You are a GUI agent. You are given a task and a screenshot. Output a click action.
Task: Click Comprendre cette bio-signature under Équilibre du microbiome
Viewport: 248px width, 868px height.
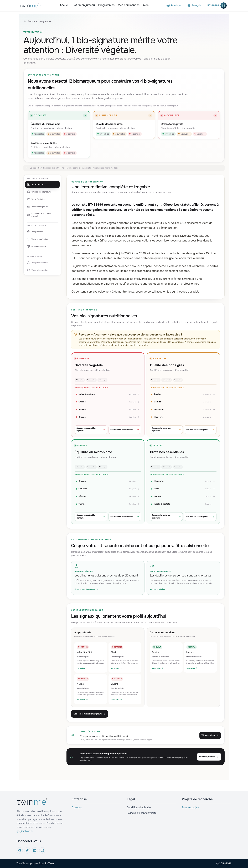pos(91,517)
